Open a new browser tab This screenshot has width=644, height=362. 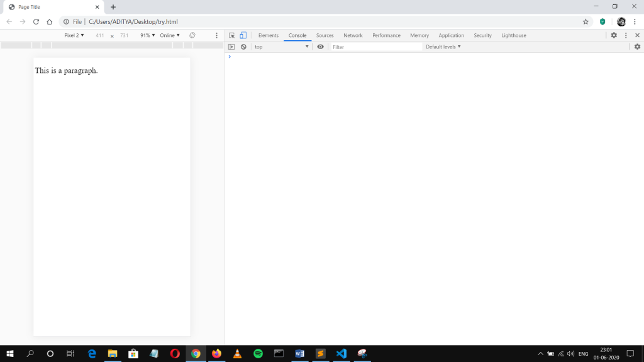(x=113, y=7)
